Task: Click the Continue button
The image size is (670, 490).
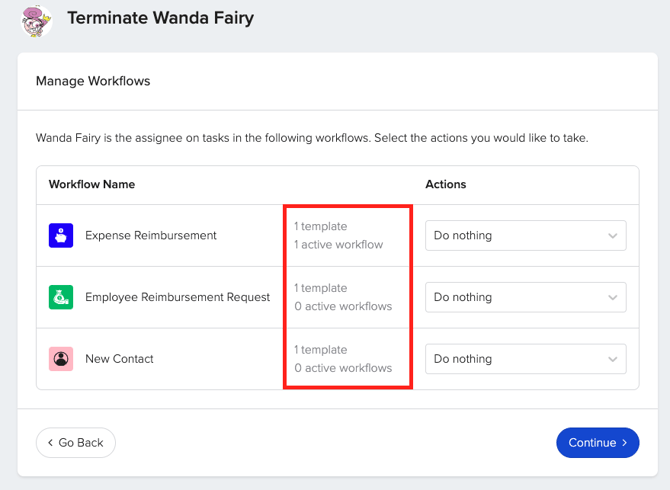Action: 597,443
